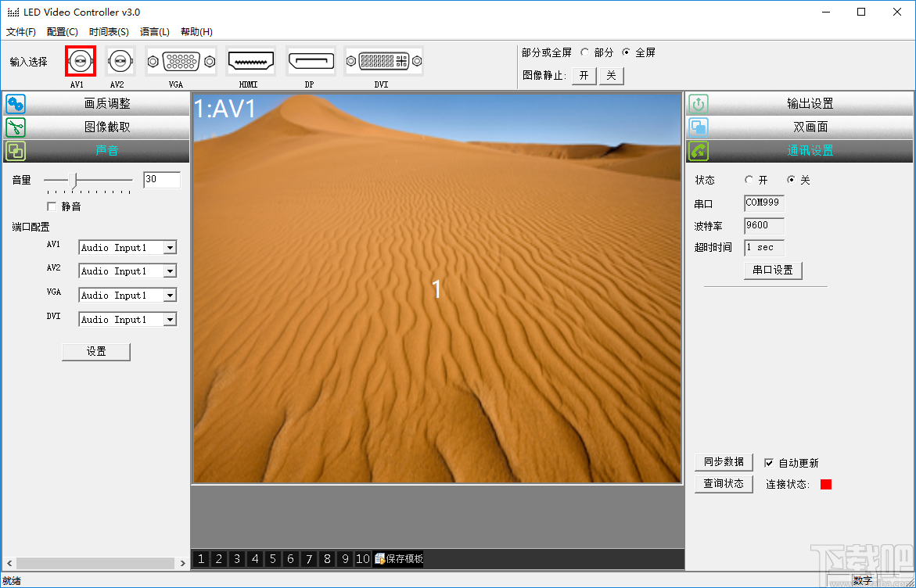Load template slot 10
This screenshot has height=588, width=916.
363,559
